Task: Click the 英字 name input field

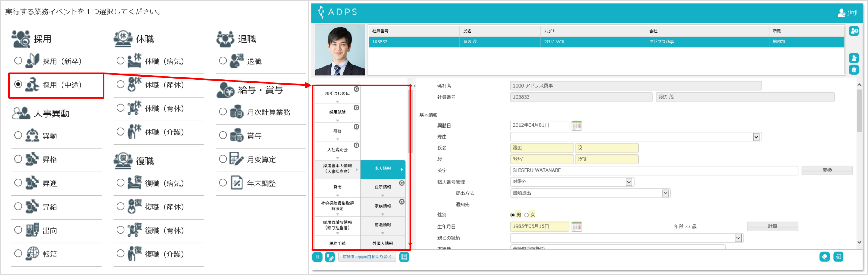Action: coord(653,170)
